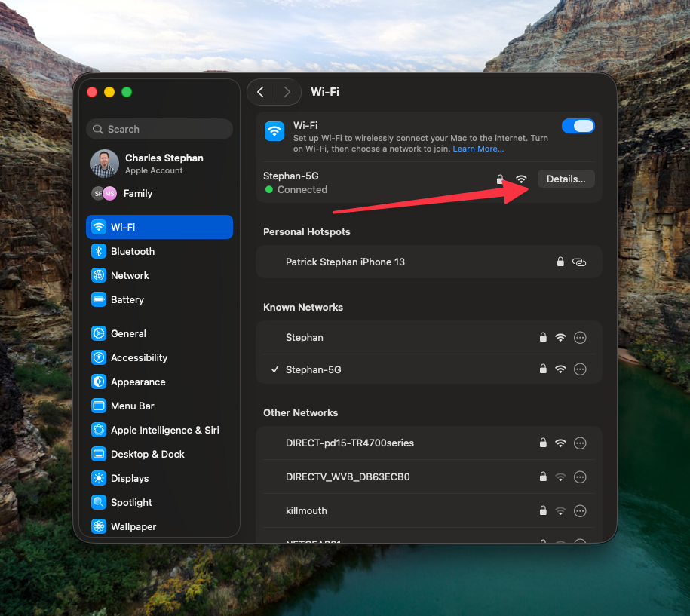Click the Search field in sidebar
690x616 pixels.
[159, 129]
